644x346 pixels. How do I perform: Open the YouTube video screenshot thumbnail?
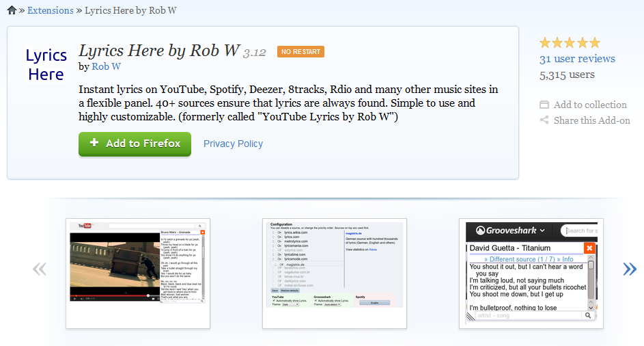click(138, 274)
